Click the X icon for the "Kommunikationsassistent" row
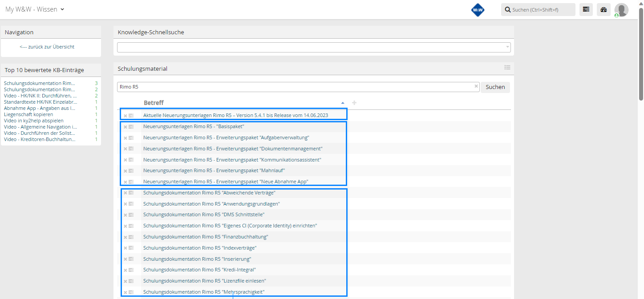644x299 pixels. coord(126,160)
